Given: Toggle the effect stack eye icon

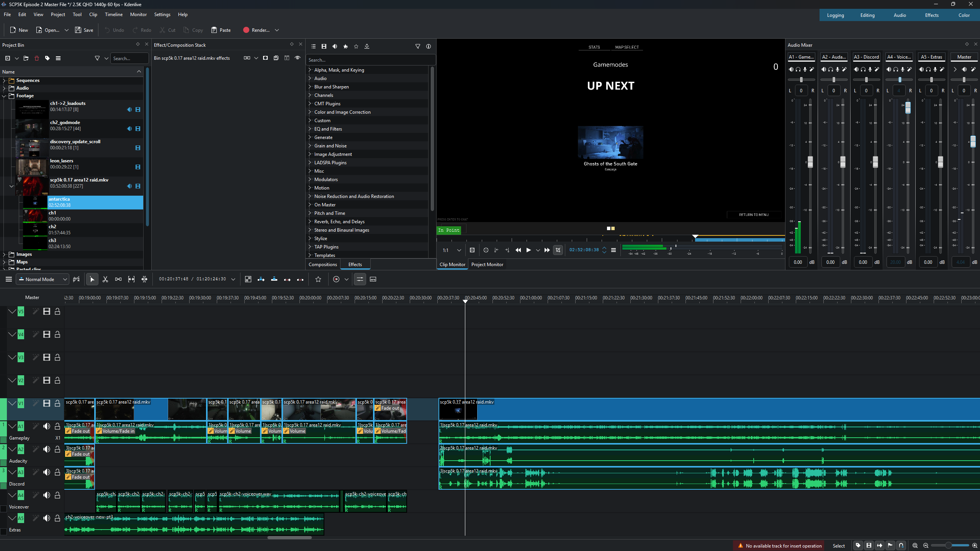Looking at the screenshot, I should (x=298, y=58).
